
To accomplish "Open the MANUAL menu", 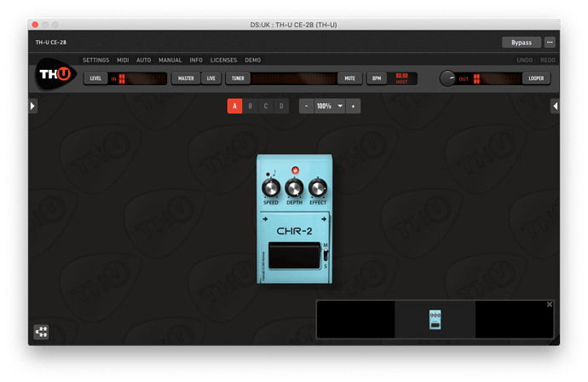I will tap(170, 60).
